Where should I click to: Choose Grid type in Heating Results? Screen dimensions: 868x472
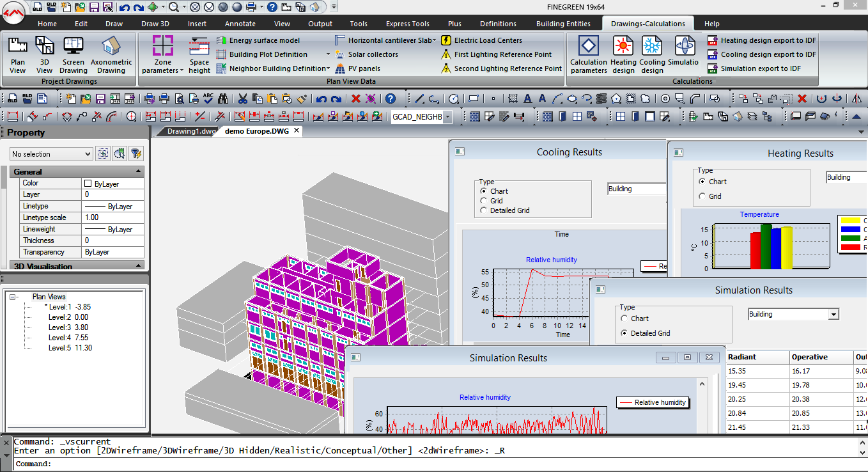[x=703, y=196]
